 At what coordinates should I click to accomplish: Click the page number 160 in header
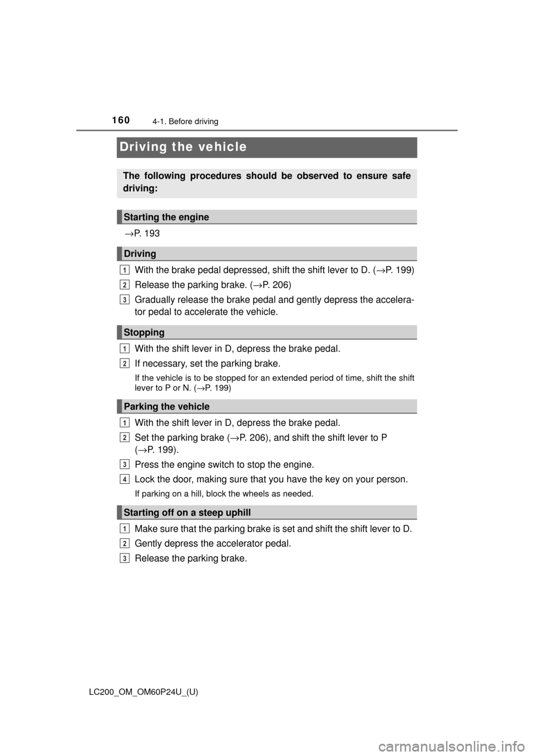pyautogui.click(x=121, y=120)
